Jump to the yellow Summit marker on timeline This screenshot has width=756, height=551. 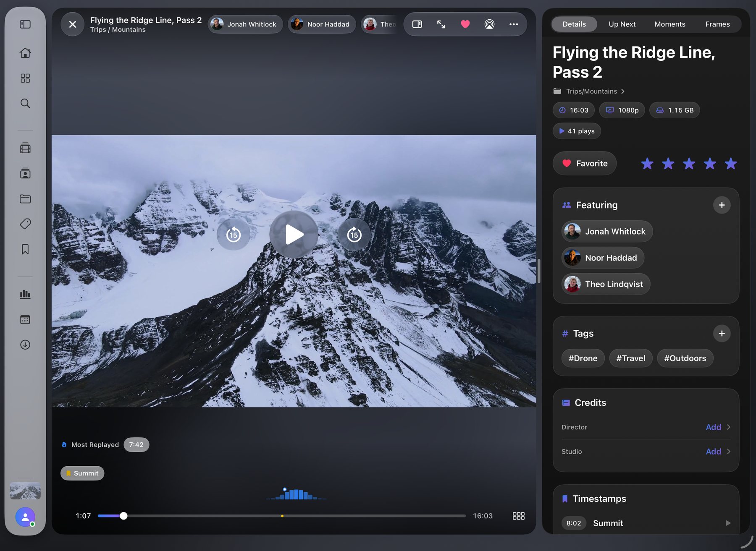tap(282, 516)
